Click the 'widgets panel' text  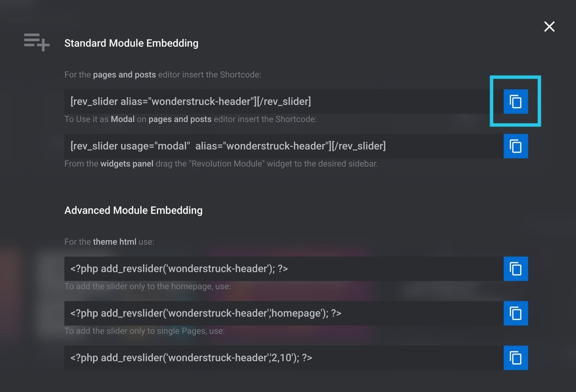coord(127,164)
